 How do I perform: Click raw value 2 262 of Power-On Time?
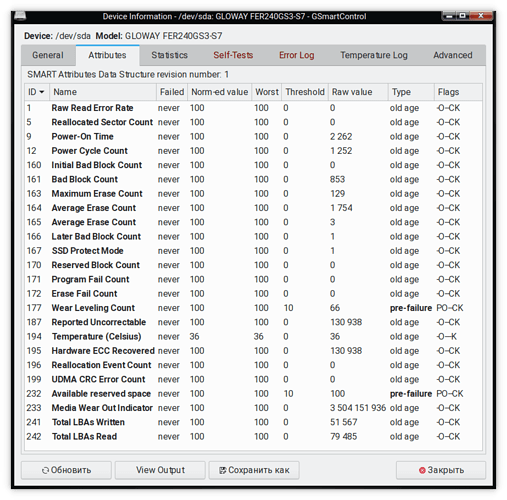point(341,137)
